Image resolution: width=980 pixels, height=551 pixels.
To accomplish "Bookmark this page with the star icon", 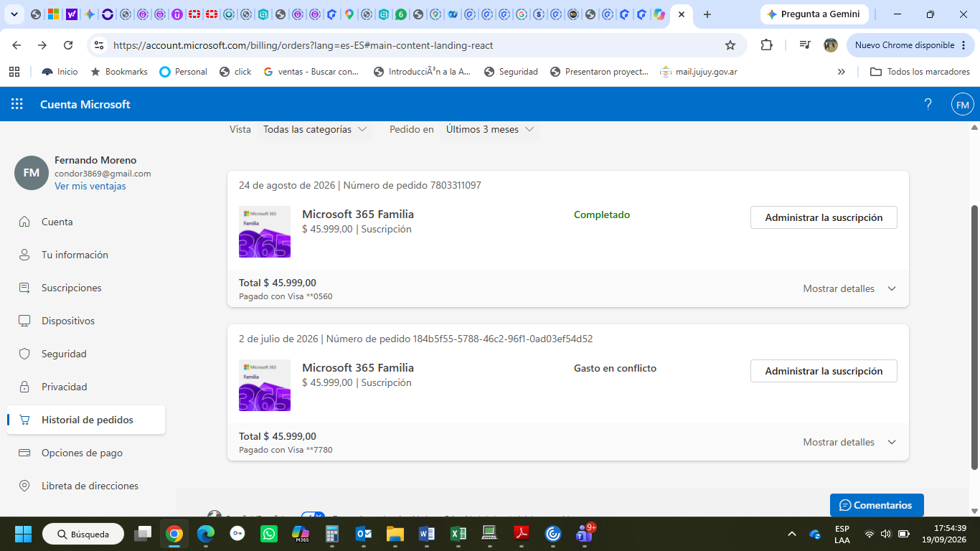I will [730, 45].
